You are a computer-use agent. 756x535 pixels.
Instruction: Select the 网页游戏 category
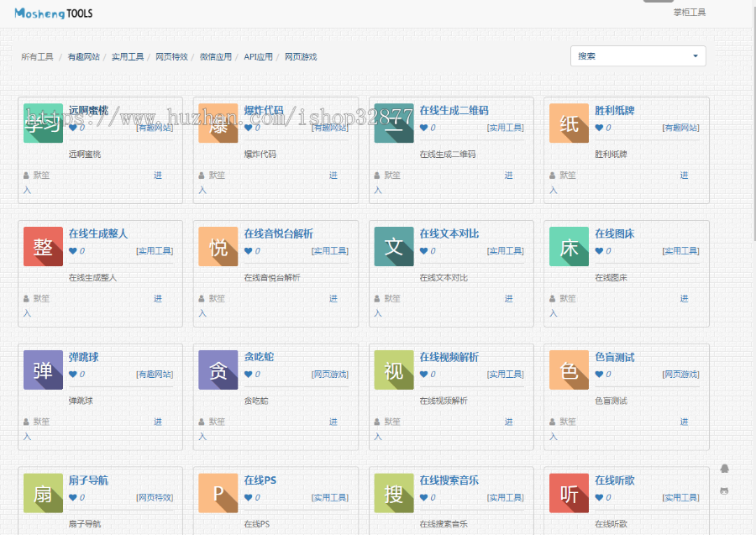pos(301,57)
